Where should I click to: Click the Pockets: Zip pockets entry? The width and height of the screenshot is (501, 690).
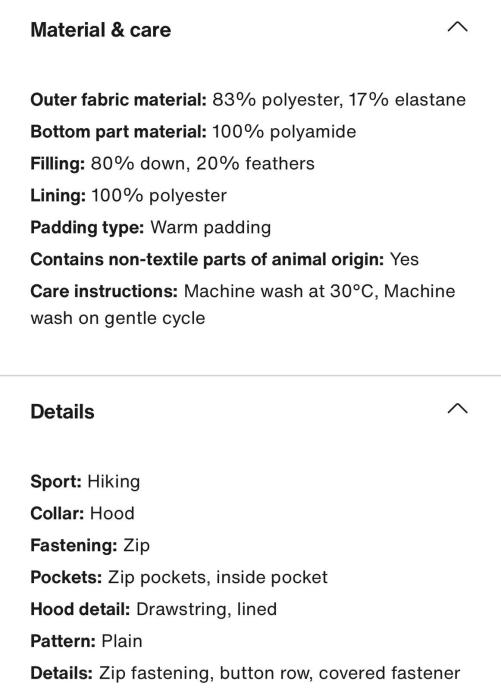pyautogui.click(x=179, y=577)
